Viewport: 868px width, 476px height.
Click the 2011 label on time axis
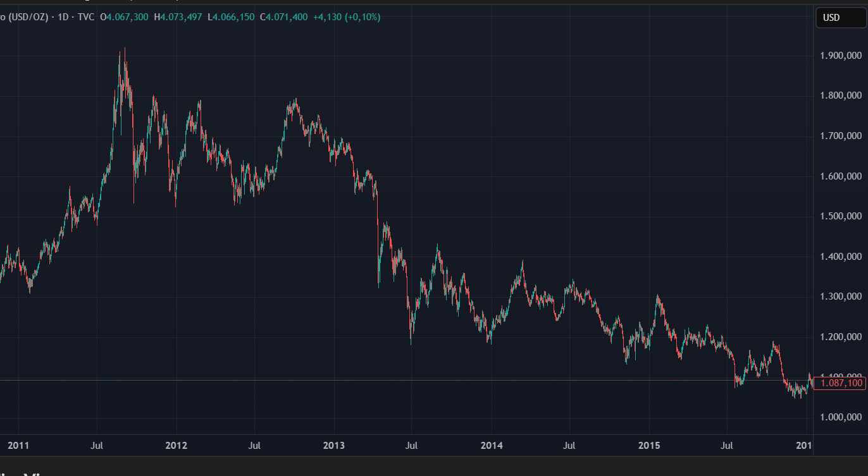(x=18, y=446)
